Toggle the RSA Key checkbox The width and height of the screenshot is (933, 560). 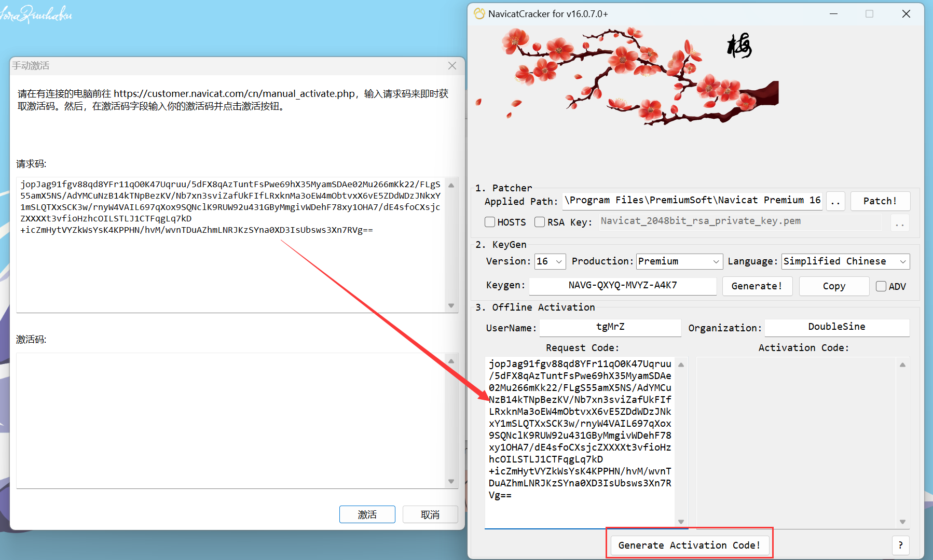(540, 222)
